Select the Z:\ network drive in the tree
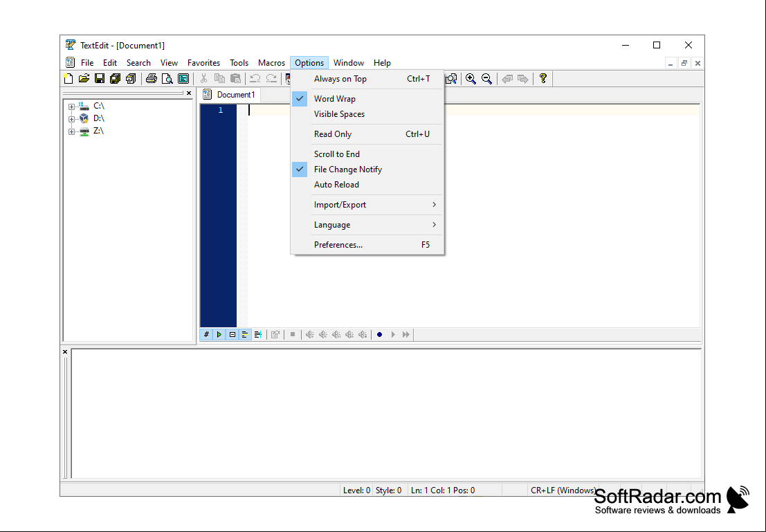The image size is (766, 532). point(99,131)
